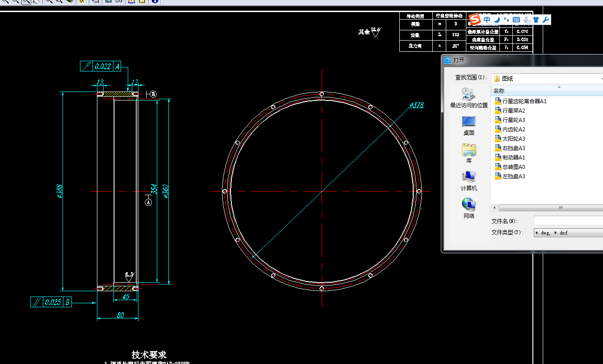Select file 左挡盘A3

click(x=510, y=176)
